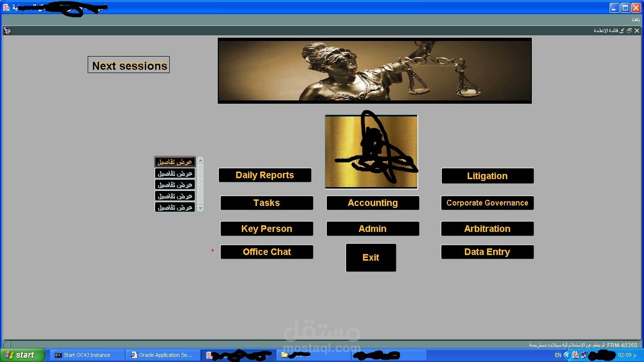This screenshot has height=362, width=644.
Task: Minimize the قائمة الانظمة inner window
Action: coord(622,31)
